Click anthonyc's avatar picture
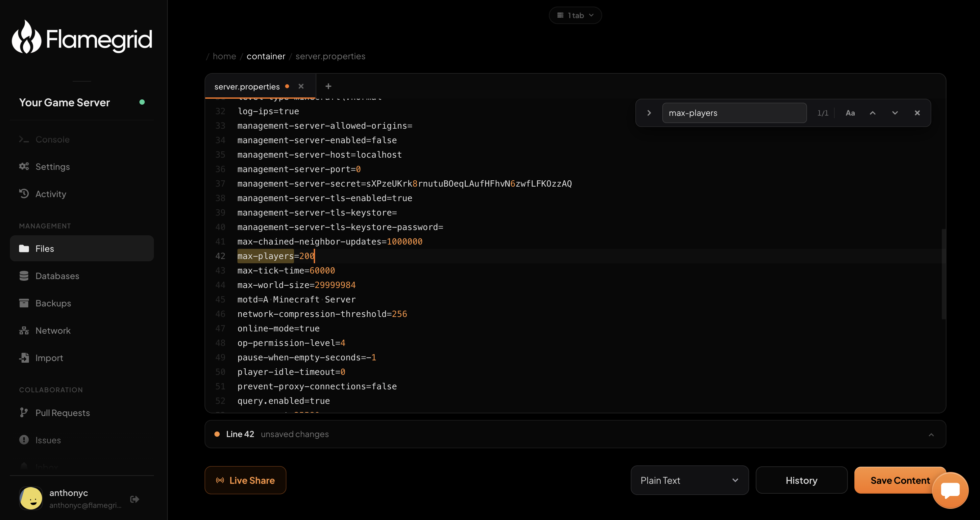This screenshot has height=520, width=980. pyautogui.click(x=31, y=498)
